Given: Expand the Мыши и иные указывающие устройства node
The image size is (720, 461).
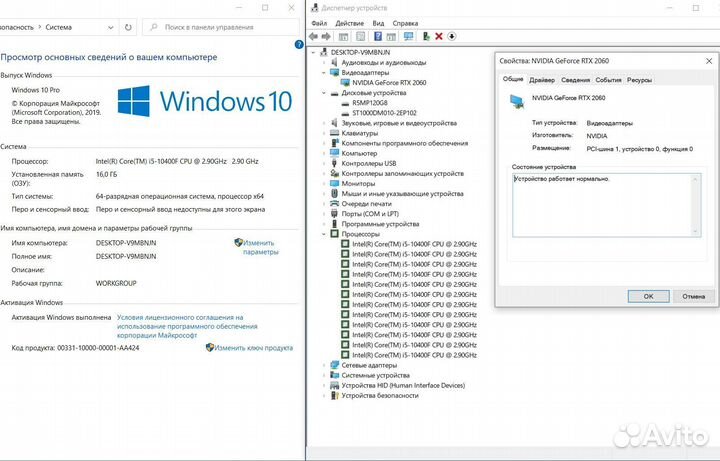Looking at the screenshot, I should (324, 194).
